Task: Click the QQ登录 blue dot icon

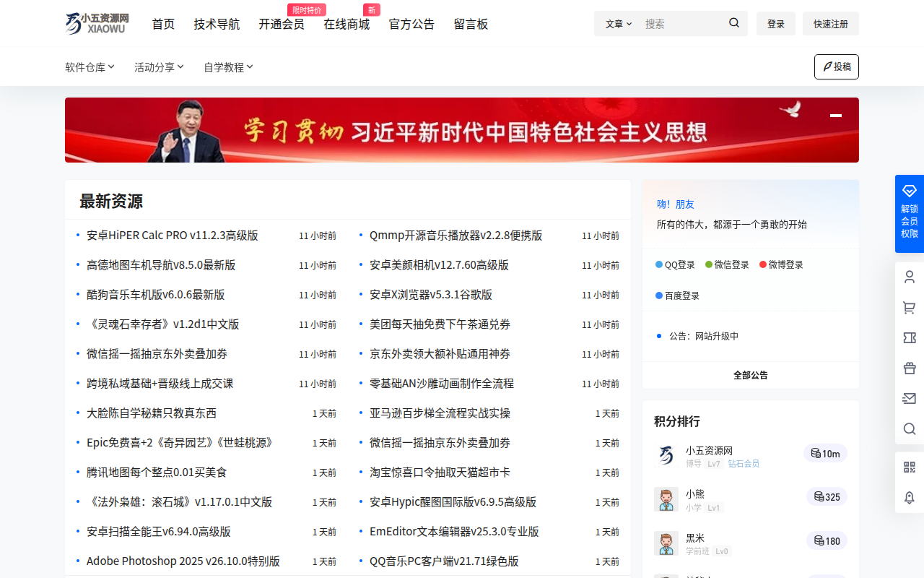Action: 659,264
